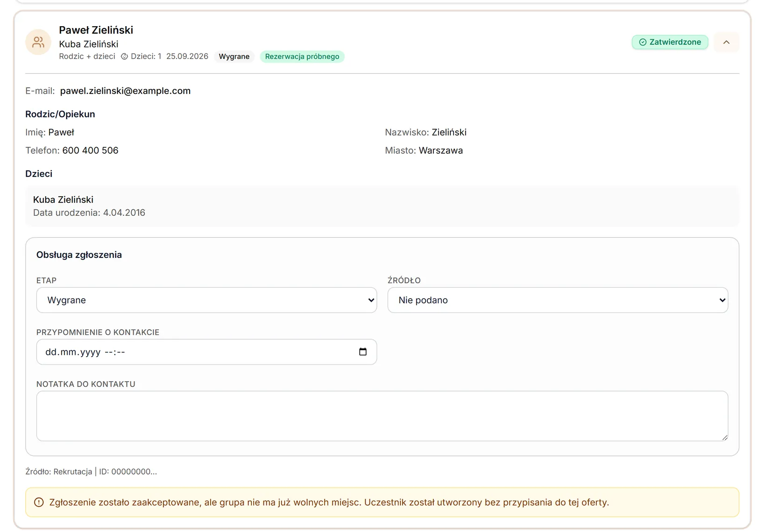Screen dimensions: 766x532
Task: Click the Rodzic + dzieci label
Action: (87, 56)
